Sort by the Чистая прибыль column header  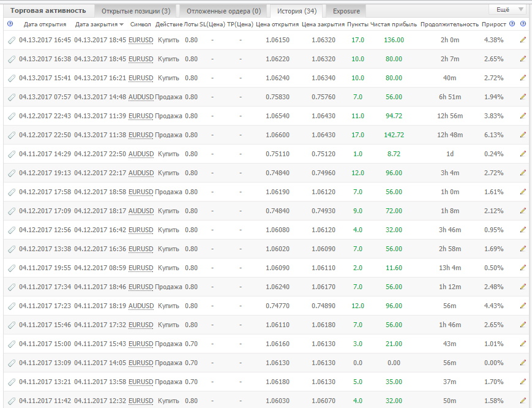[x=394, y=25]
